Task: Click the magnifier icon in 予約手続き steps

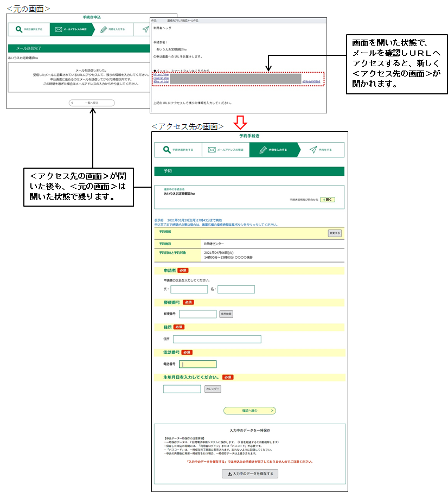Action: (x=165, y=150)
